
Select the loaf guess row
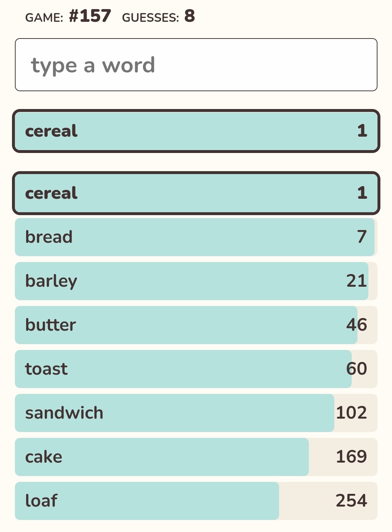coord(196,501)
